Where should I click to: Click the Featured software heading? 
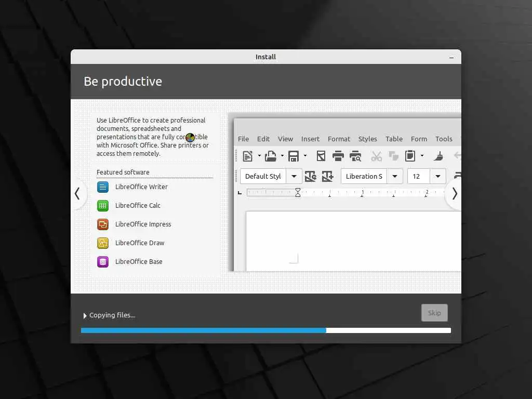[x=123, y=172]
